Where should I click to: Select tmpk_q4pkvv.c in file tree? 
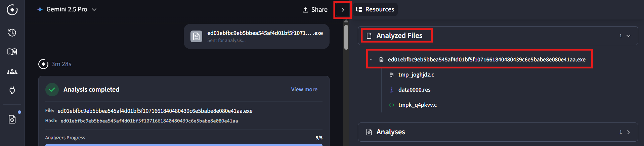pyautogui.click(x=417, y=105)
